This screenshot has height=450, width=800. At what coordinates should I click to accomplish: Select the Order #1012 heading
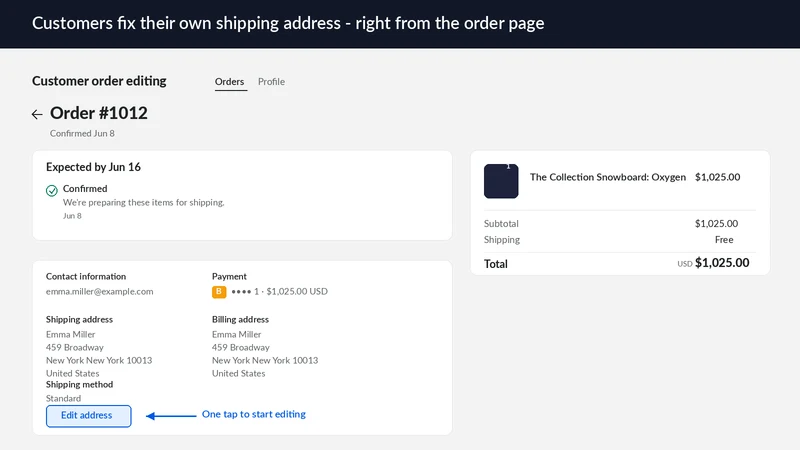[x=98, y=113]
